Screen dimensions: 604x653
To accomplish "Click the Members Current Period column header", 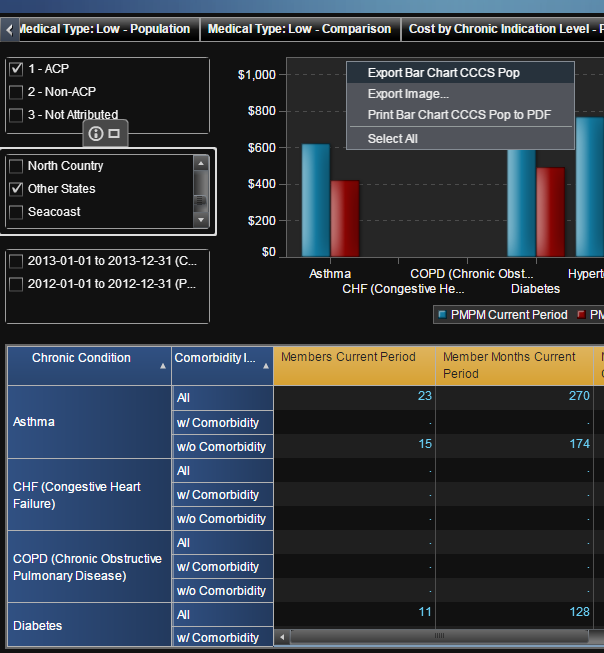I will (354, 366).
